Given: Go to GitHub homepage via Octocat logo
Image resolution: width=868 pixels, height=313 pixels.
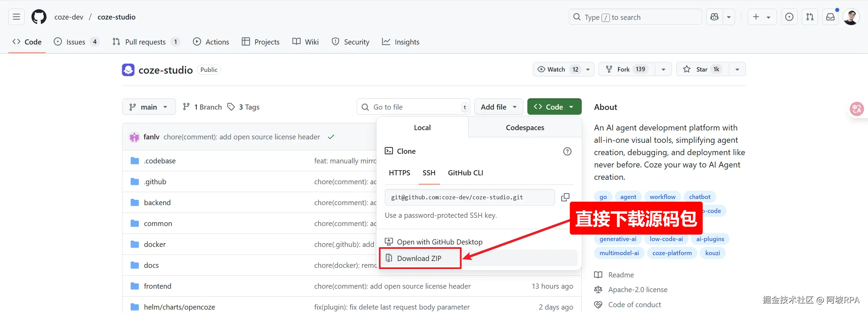Looking at the screenshot, I should pos(39,17).
